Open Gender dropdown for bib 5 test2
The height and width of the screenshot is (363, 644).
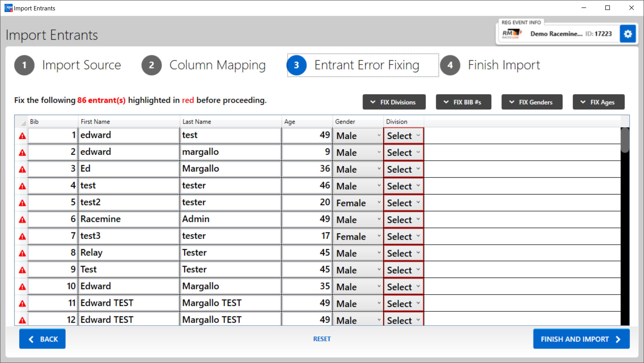click(358, 203)
